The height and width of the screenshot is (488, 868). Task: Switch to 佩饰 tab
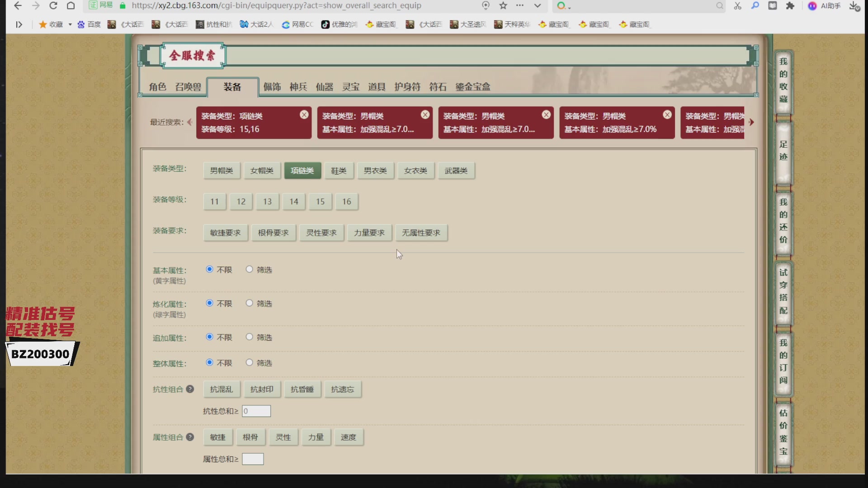coord(272,87)
